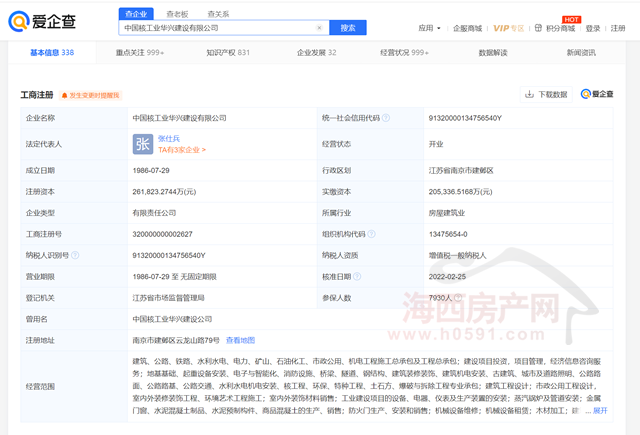Switch to the 查企业 search tab
The height and width of the screenshot is (435, 640).
(x=136, y=14)
